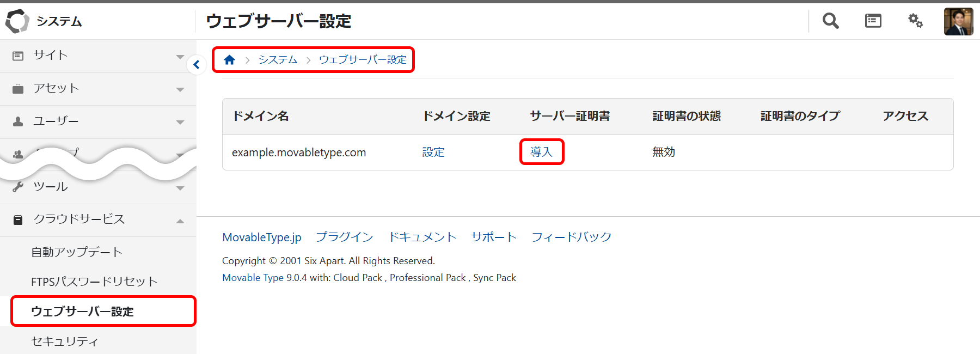Open セキュリティ in the sidebar
This screenshot has height=354, width=980.
point(65,341)
